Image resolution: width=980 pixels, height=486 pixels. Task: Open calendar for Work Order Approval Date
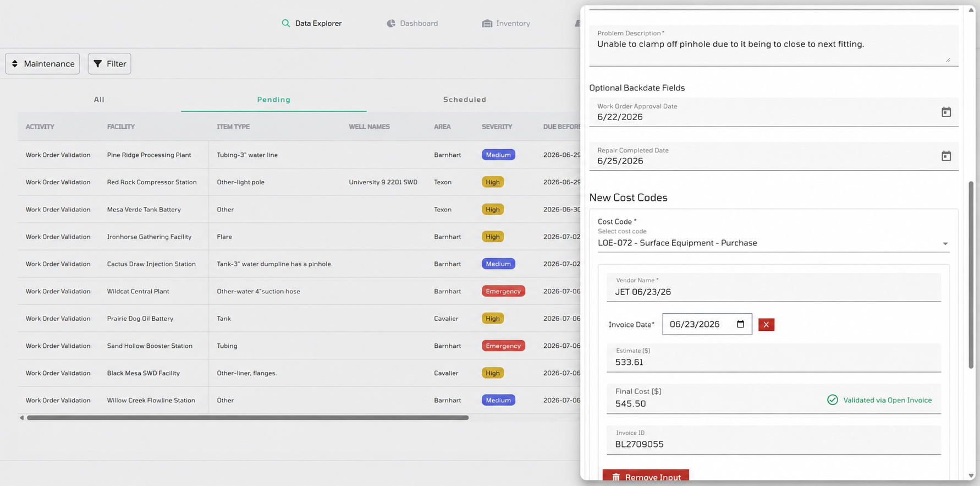tap(946, 112)
